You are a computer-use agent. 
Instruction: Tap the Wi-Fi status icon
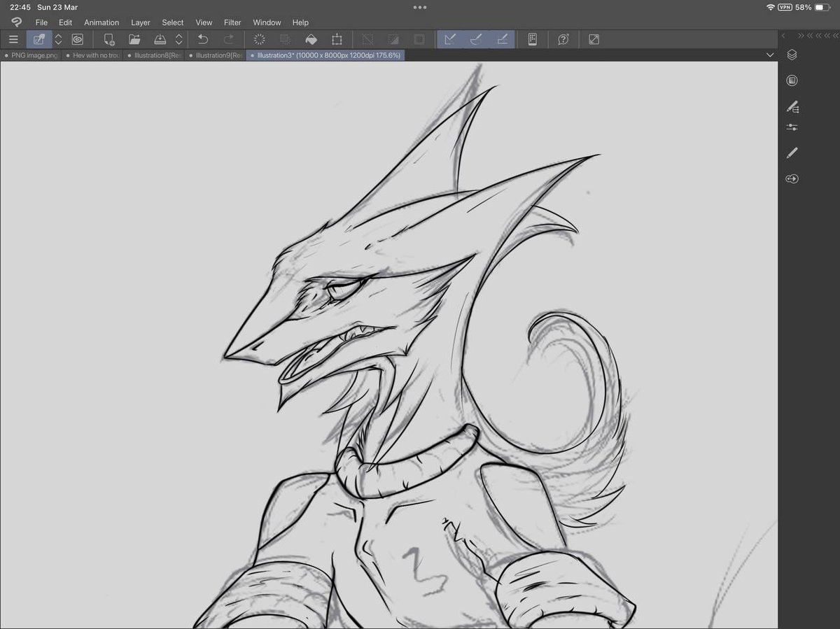(771, 7)
